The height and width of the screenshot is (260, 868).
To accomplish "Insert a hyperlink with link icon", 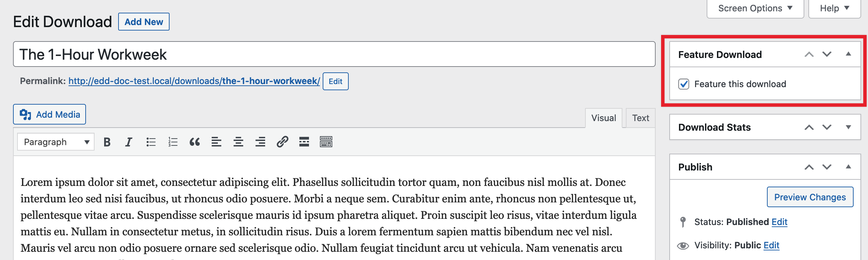I will pyautogui.click(x=282, y=142).
